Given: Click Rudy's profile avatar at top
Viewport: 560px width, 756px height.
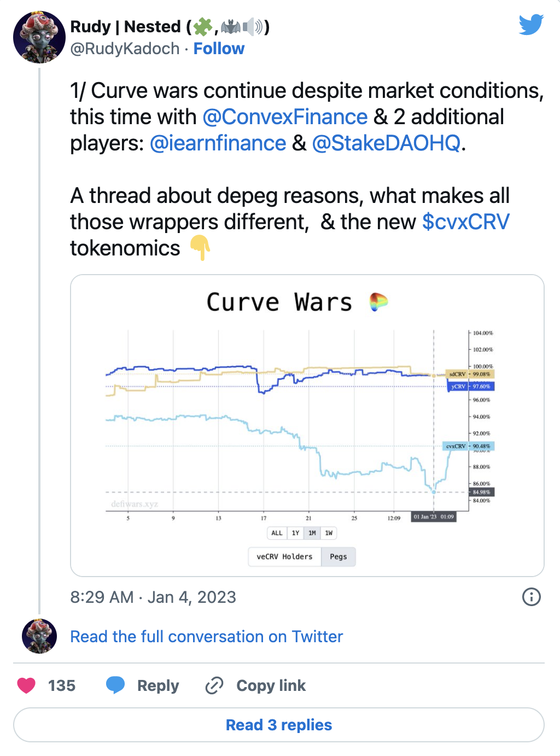Looking at the screenshot, I should (39, 37).
